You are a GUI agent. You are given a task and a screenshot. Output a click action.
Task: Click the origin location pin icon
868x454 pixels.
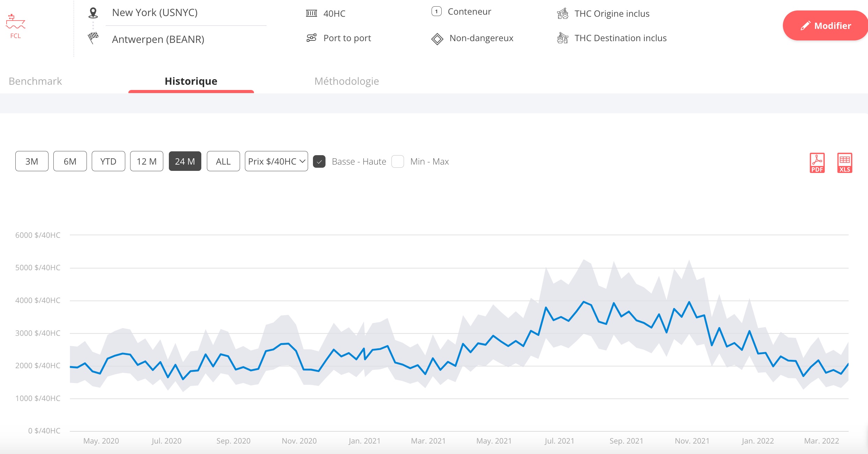coord(93,13)
